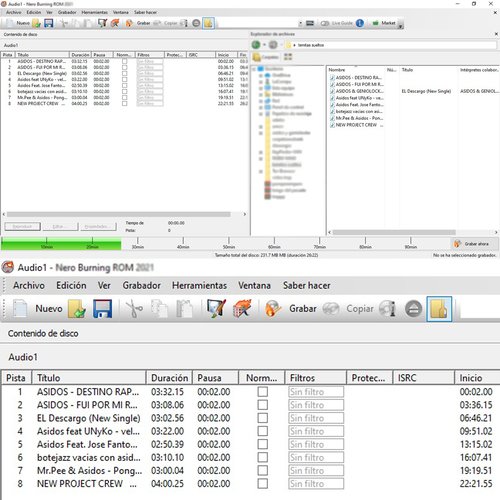500x500 pixels.
Task: Click the Market label in the small toolbar
Action: point(388,23)
